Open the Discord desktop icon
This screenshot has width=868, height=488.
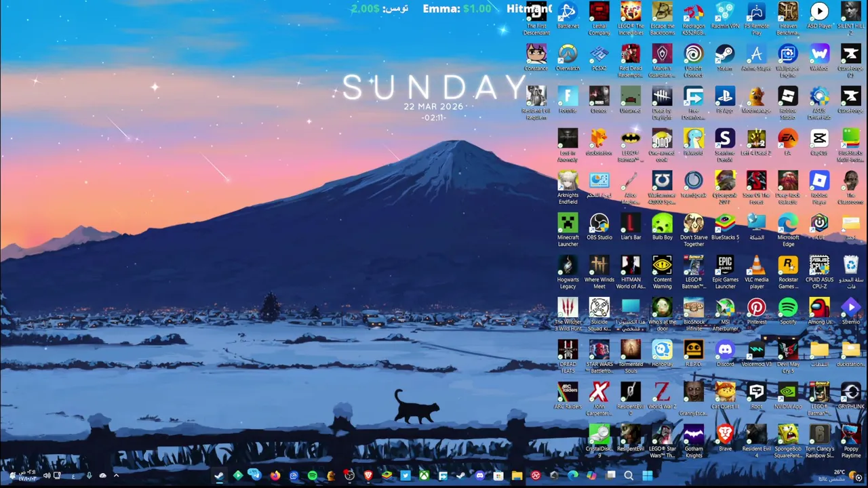[725, 354]
